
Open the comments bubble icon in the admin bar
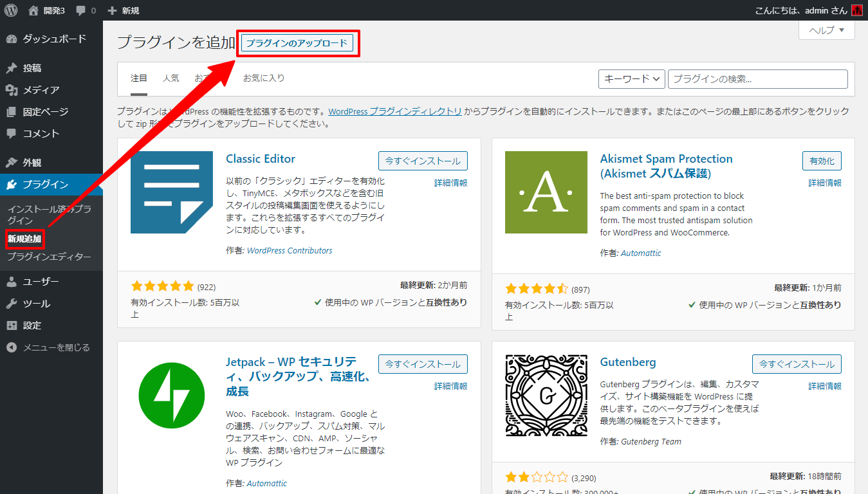coord(82,11)
